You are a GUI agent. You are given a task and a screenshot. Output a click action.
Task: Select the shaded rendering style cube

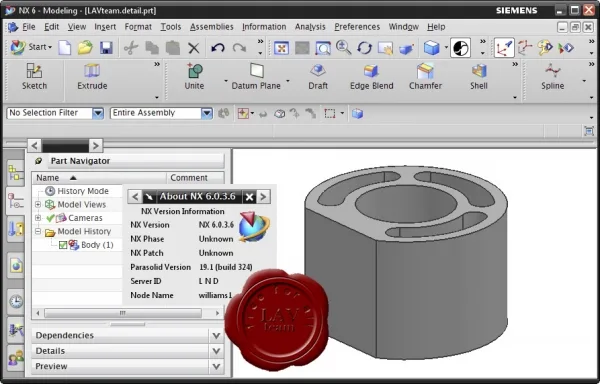tap(432, 48)
